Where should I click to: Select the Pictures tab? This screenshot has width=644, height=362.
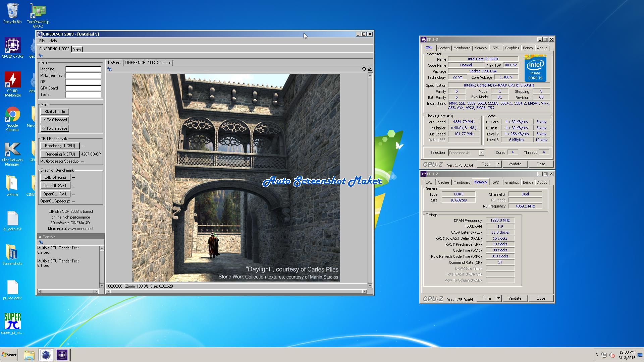click(x=114, y=62)
